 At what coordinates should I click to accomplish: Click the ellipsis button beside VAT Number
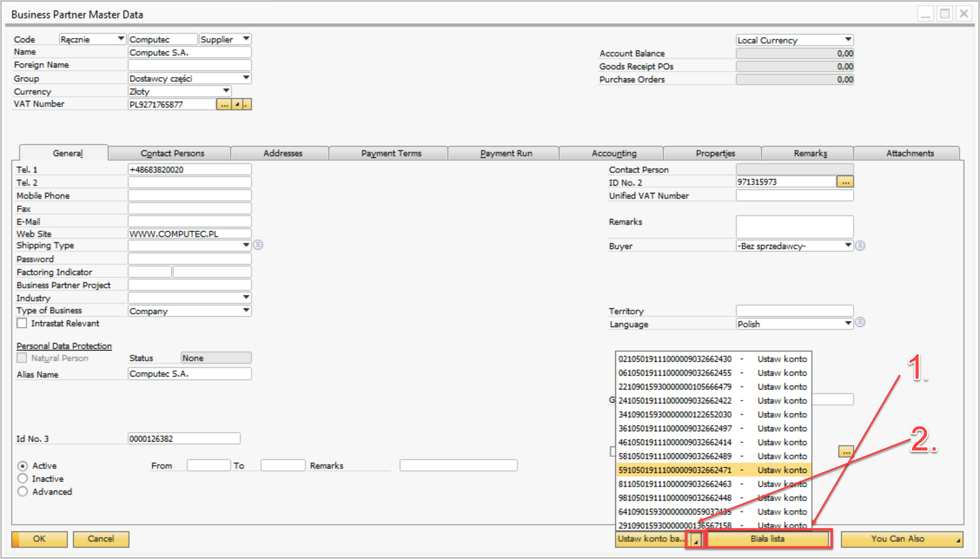pyautogui.click(x=224, y=105)
